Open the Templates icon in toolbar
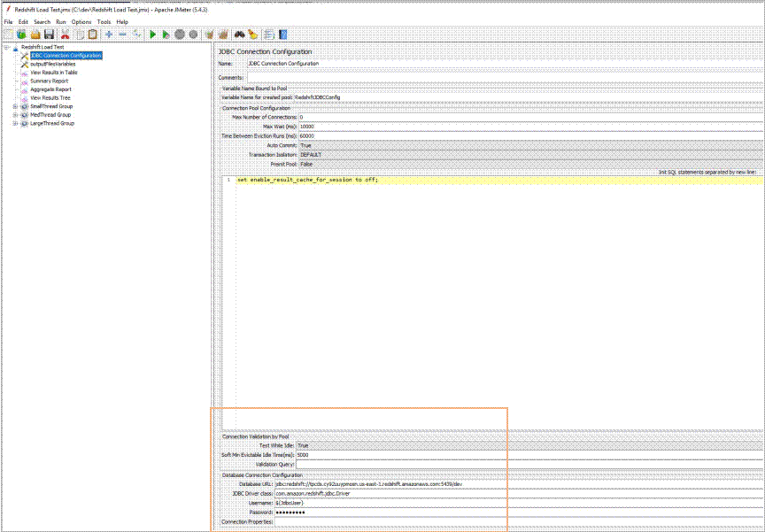This screenshot has height=532, width=765. click(21, 35)
